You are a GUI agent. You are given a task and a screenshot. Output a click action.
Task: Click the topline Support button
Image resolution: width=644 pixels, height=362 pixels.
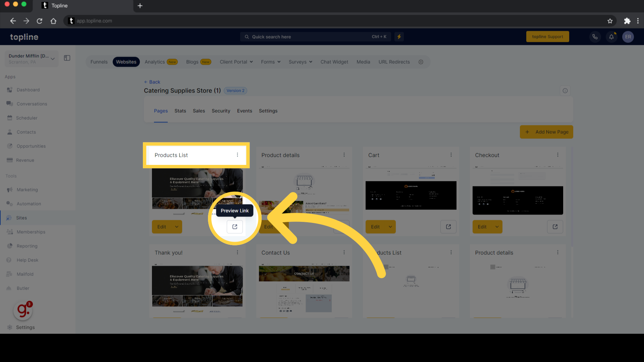548,36
